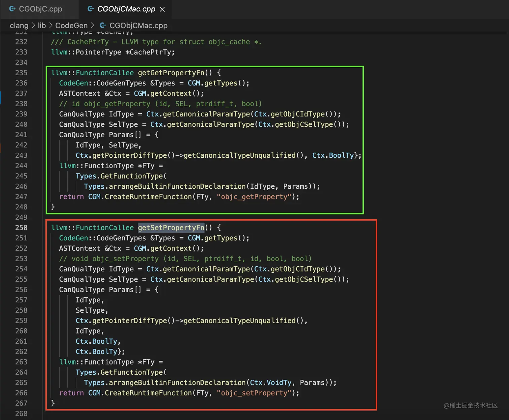
Task: Expand the CodeGen breadcrumb menu
Action: click(x=71, y=25)
